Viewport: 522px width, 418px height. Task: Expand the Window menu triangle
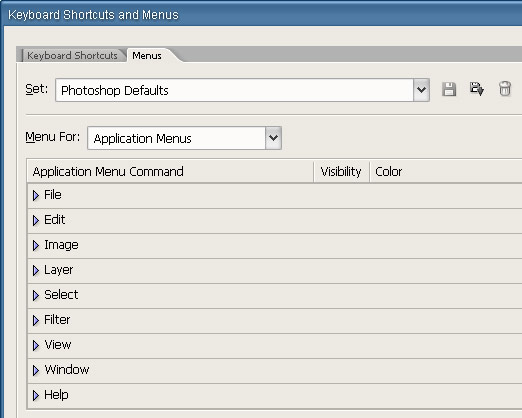[x=36, y=370]
